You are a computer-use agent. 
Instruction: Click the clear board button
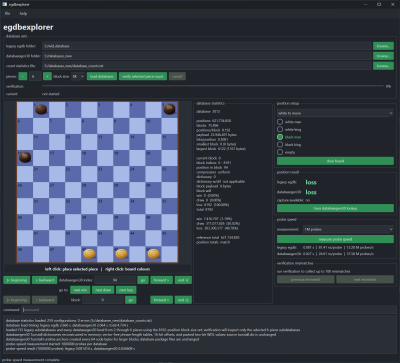point(335,161)
